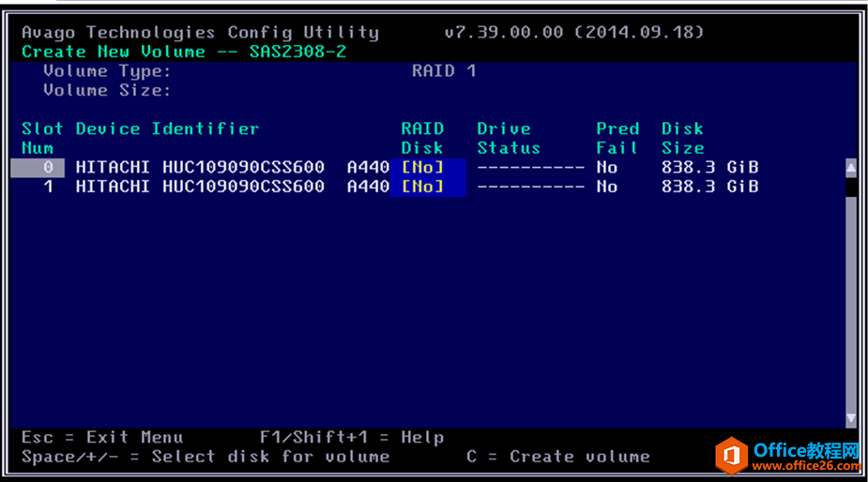The image size is (868, 482).
Task: Click the RAID 1 volume type value
Action: pyautogui.click(x=444, y=71)
